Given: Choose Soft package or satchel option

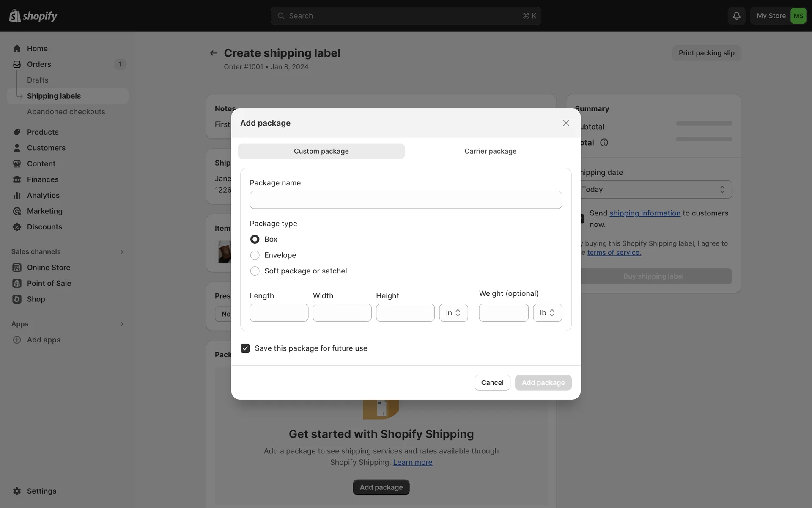Looking at the screenshot, I should pos(255,271).
